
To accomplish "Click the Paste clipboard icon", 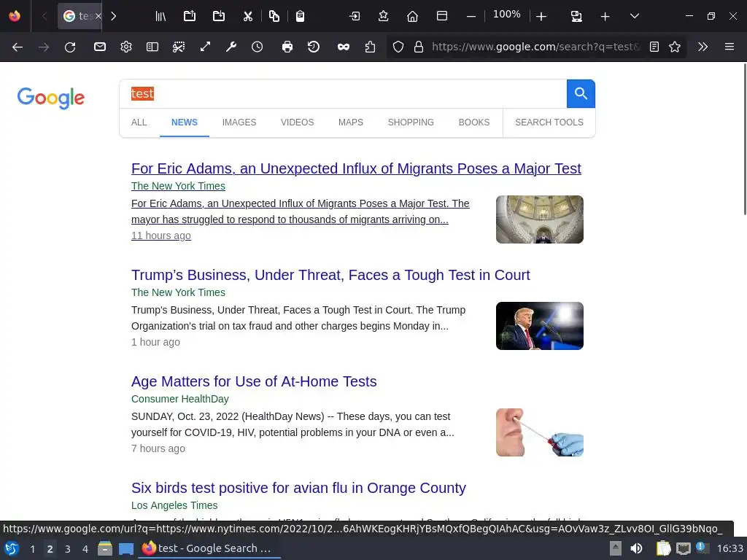I will click(x=300, y=16).
